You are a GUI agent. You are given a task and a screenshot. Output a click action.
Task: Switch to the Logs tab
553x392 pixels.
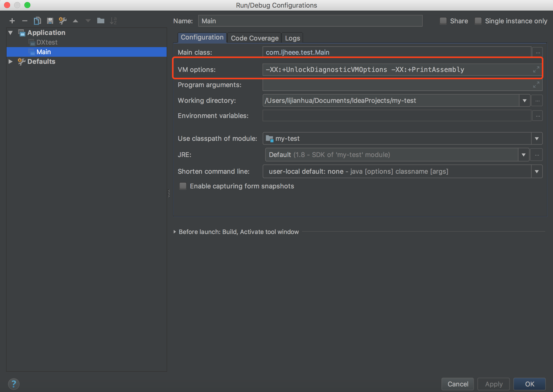click(x=292, y=38)
